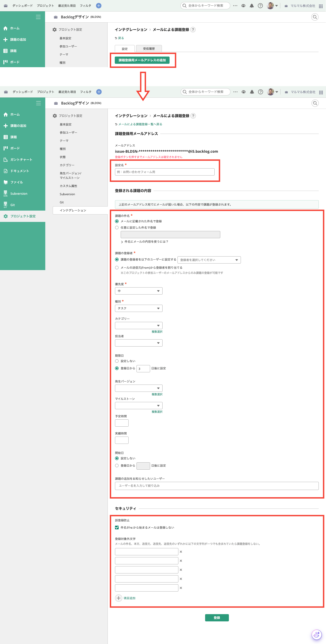Click 課題の追加をお知らせしたいユーザー input

tap(217, 486)
